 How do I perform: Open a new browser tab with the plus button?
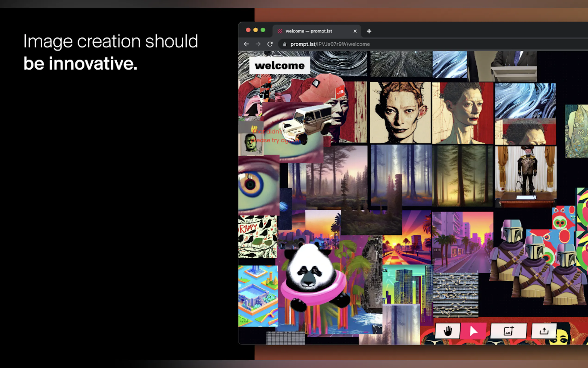[369, 31]
